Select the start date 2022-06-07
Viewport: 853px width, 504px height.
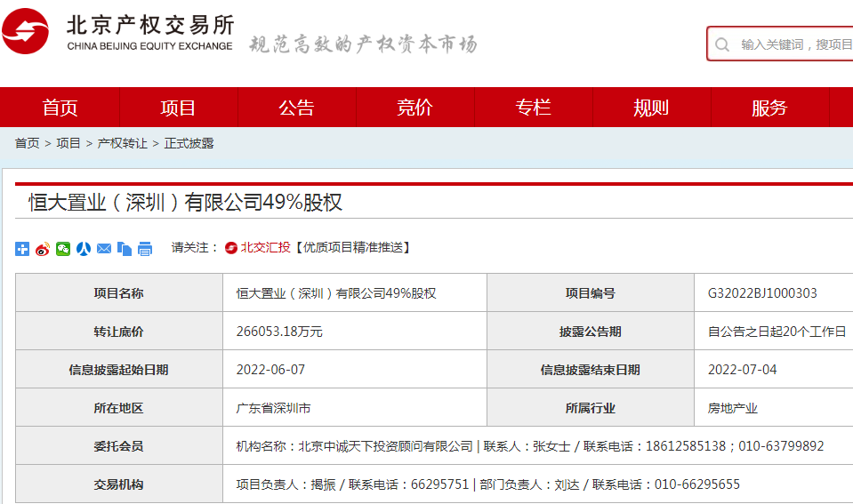tap(270, 370)
